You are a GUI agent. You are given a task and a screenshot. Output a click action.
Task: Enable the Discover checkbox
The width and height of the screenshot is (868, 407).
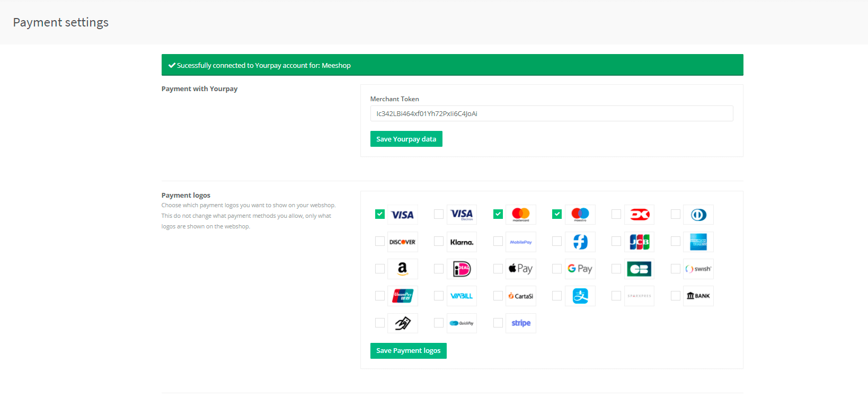pos(379,241)
